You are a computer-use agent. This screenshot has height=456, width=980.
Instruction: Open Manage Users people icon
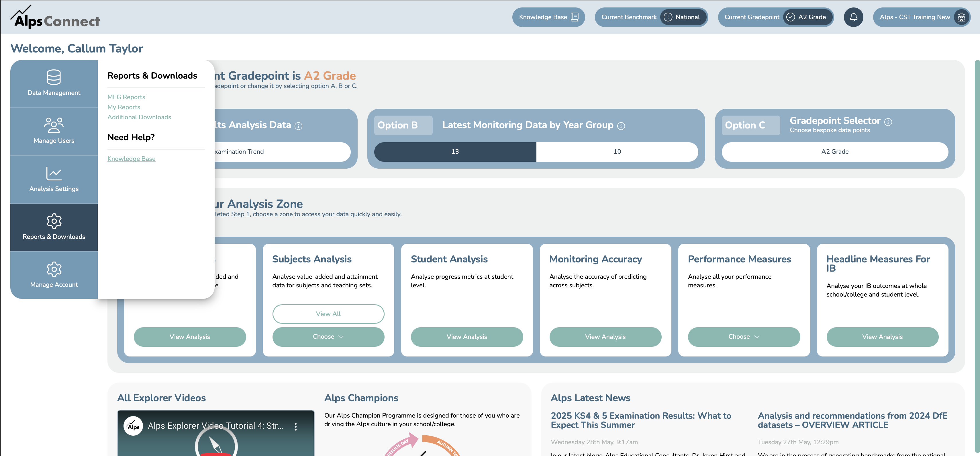click(x=54, y=125)
